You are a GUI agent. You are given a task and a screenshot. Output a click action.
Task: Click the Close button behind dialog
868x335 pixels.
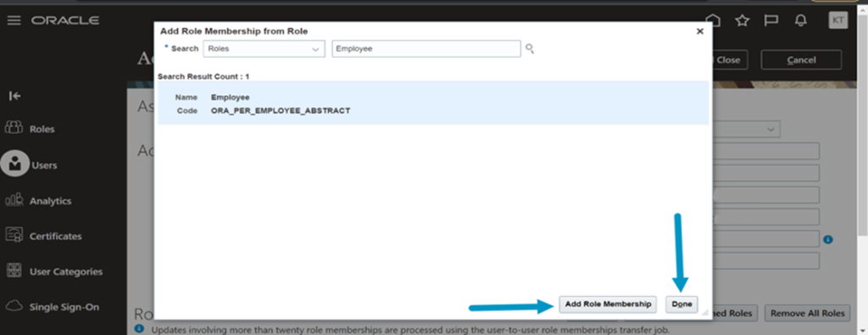point(730,60)
